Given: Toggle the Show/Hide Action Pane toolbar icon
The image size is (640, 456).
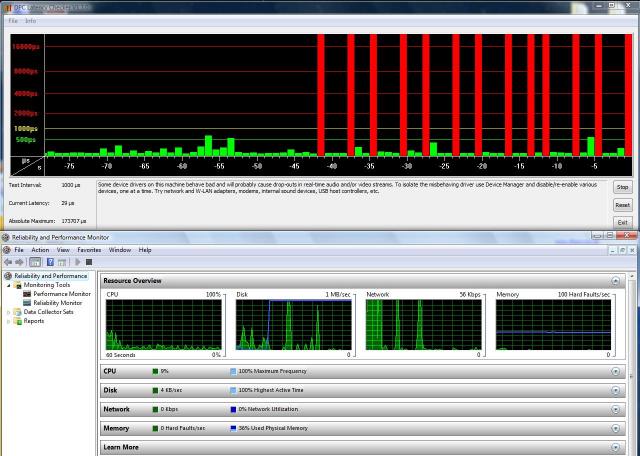Looking at the screenshot, I should (62, 262).
